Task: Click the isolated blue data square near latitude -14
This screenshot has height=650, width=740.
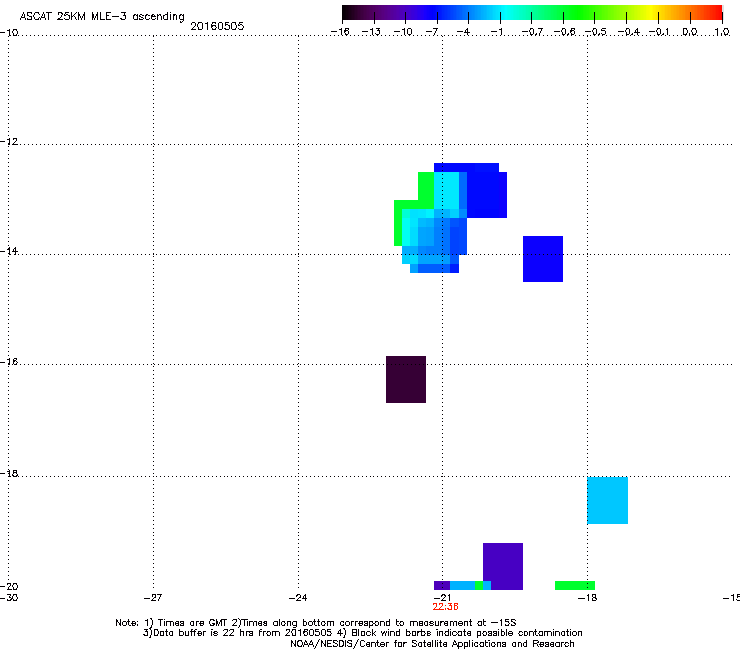Action: tap(543, 259)
